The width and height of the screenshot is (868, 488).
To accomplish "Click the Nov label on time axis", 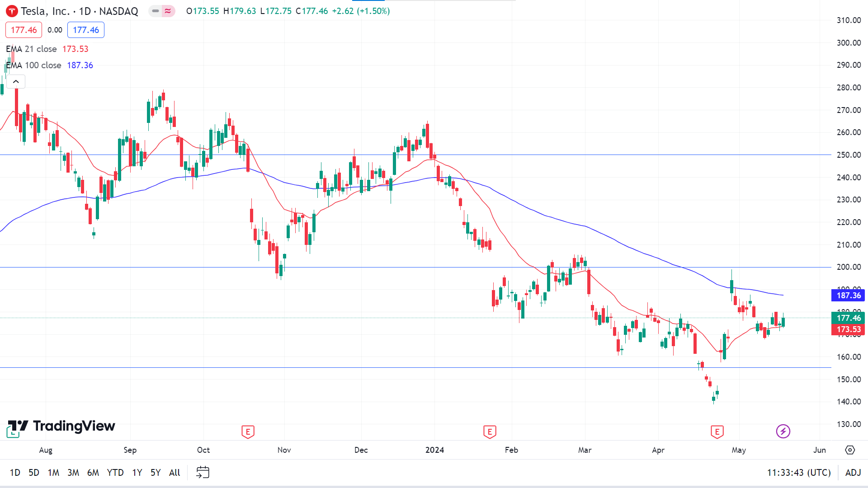I will tap(284, 450).
